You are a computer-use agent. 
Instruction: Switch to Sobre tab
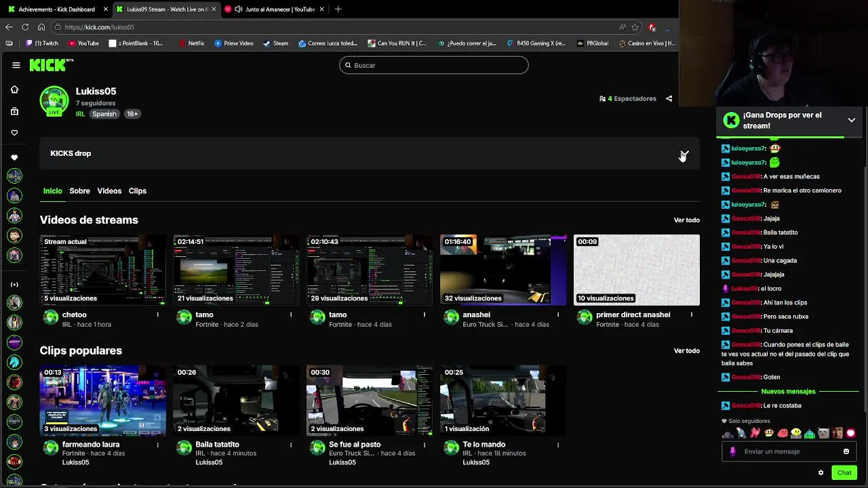click(79, 191)
